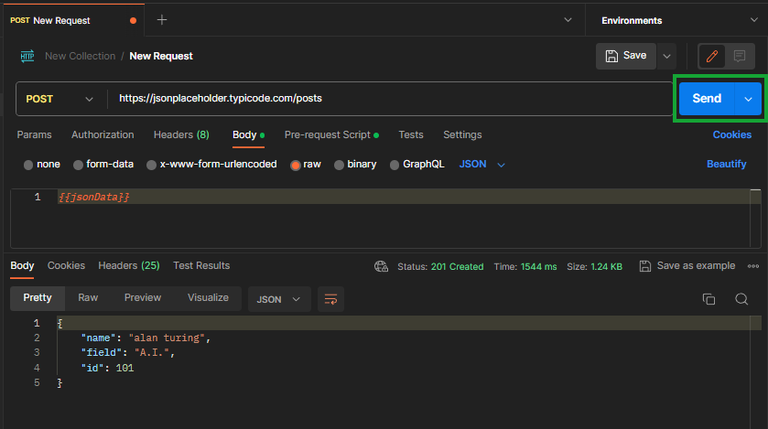Screen dimensions: 768x429
Task: Click the edit pencil icon
Action: click(x=712, y=56)
